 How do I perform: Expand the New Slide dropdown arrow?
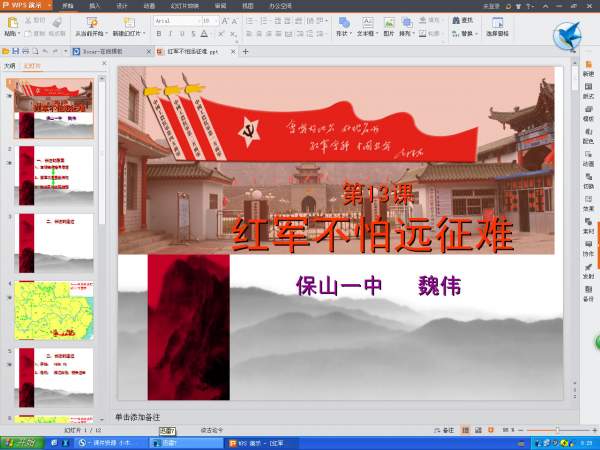tap(144, 34)
